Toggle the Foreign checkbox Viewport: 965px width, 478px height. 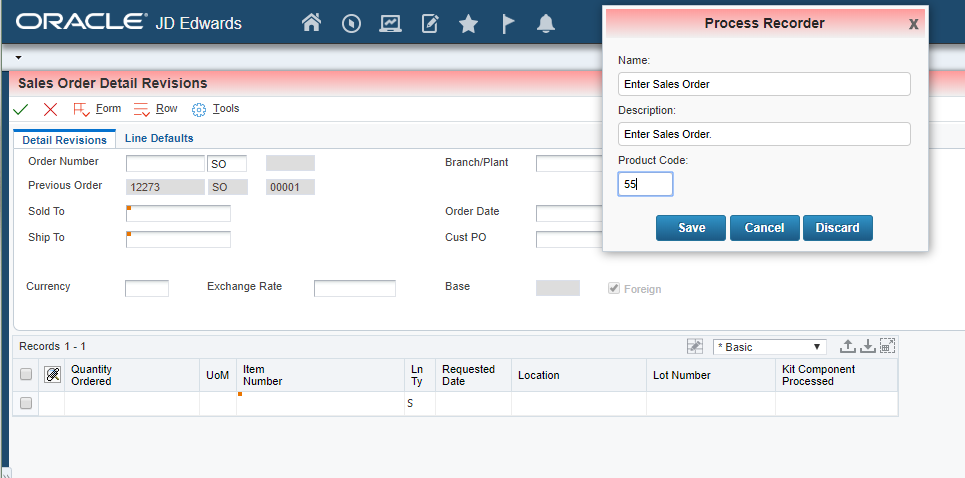(614, 289)
